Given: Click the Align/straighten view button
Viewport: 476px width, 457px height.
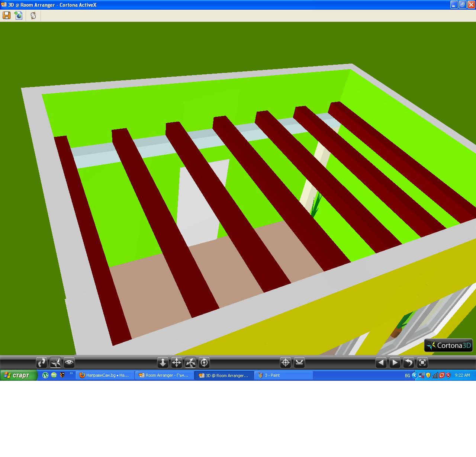Looking at the screenshot, I should [299, 362].
